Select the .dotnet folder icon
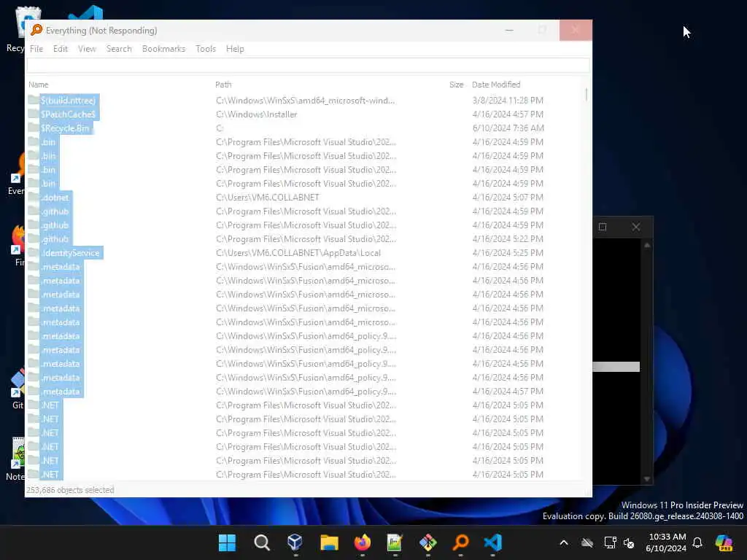Image resolution: width=747 pixels, height=560 pixels. pos(34,197)
